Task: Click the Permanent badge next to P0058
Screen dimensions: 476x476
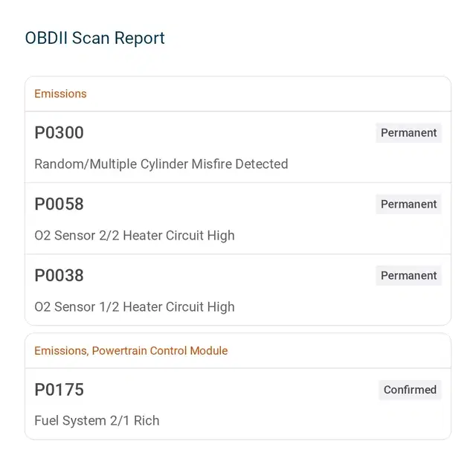Action: 408,204
